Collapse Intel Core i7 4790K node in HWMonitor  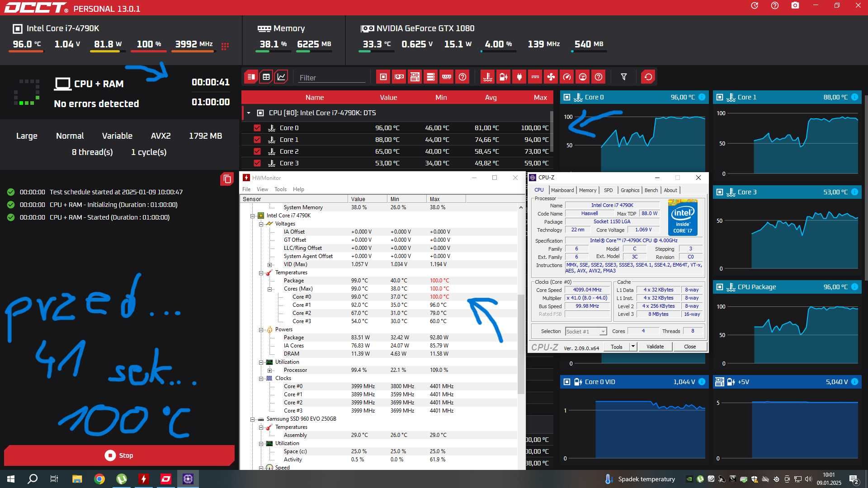[253, 216]
